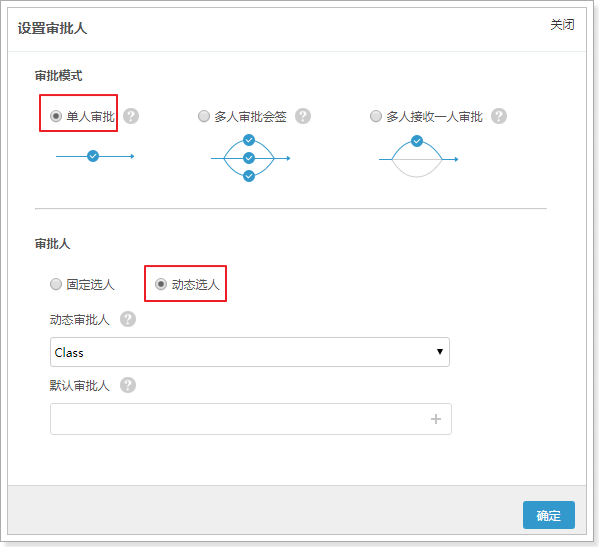
Task: Open help tooltip for 默认审批人
Action: click(x=128, y=385)
